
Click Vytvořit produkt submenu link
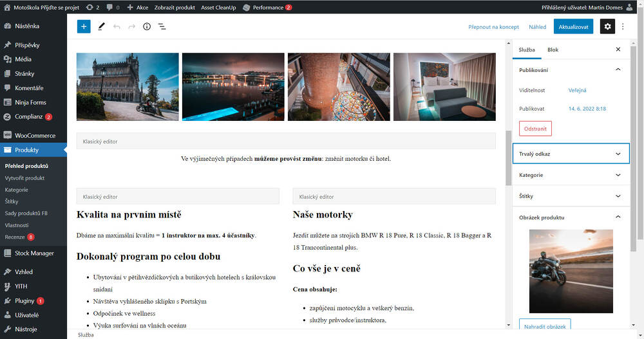(x=24, y=178)
